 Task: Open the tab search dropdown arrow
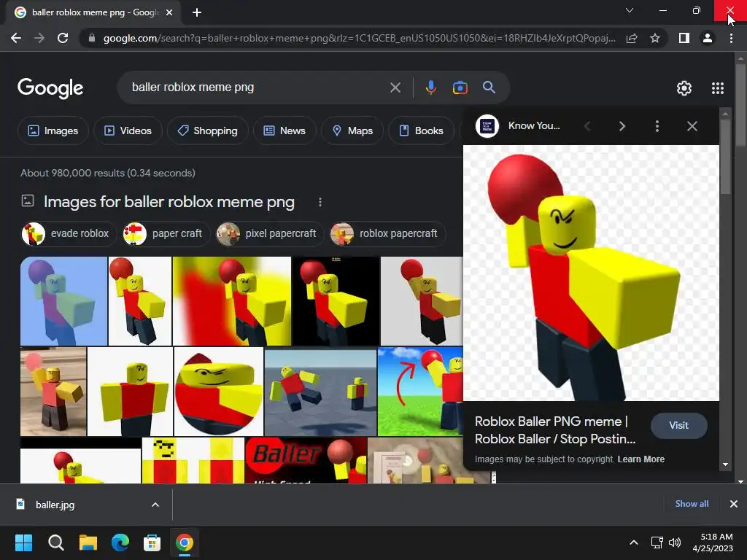coord(630,10)
